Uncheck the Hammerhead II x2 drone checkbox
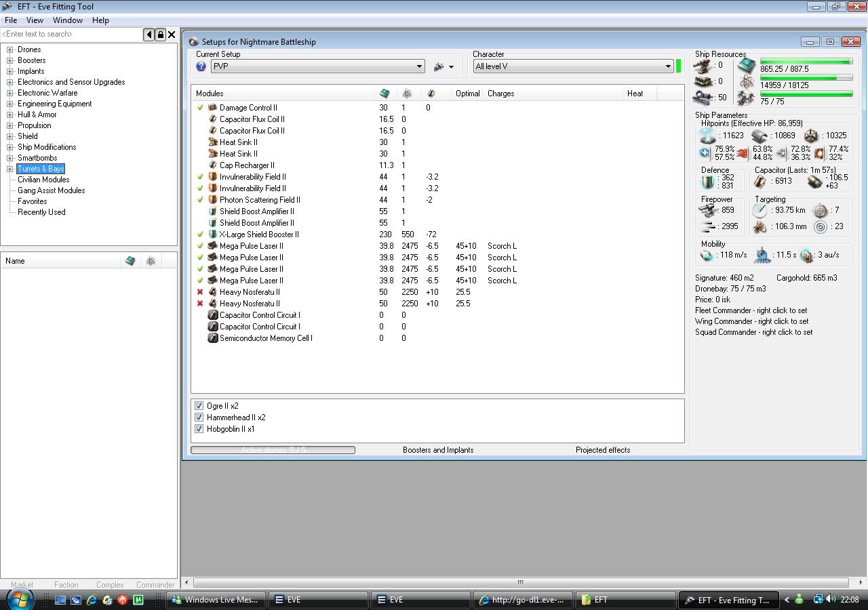This screenshot has height=610, width=868. click(199, 418)
